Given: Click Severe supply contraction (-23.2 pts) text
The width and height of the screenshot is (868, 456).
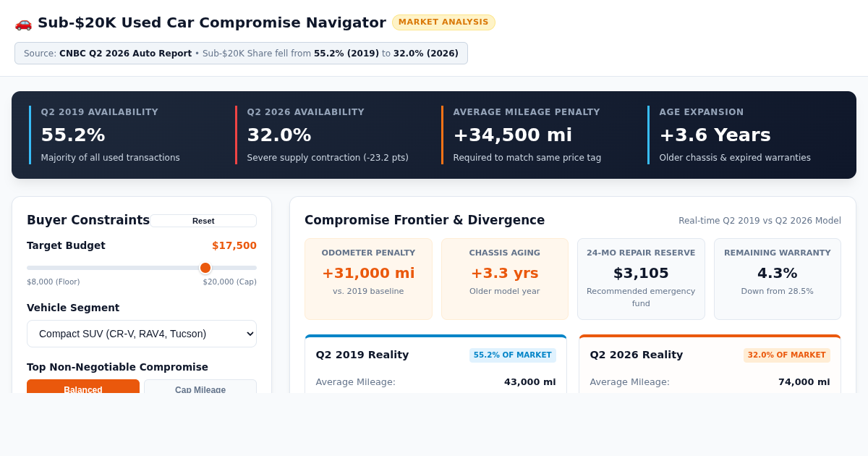Looking at the screenshot, I should (x=328, y=158).
